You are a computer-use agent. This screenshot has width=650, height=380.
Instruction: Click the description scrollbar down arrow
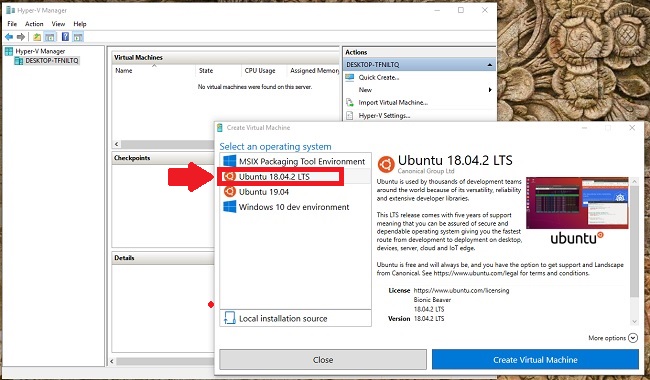pyautogui.click(x=634, y=322)
